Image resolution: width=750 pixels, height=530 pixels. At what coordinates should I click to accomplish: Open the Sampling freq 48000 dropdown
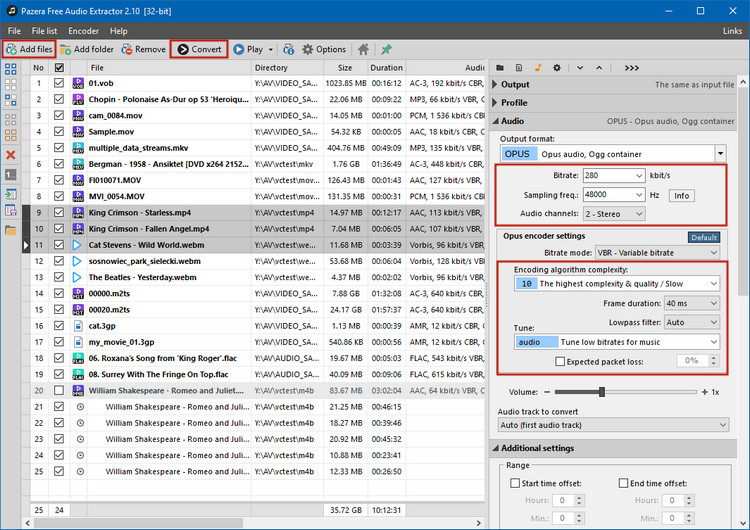[640, 195]
